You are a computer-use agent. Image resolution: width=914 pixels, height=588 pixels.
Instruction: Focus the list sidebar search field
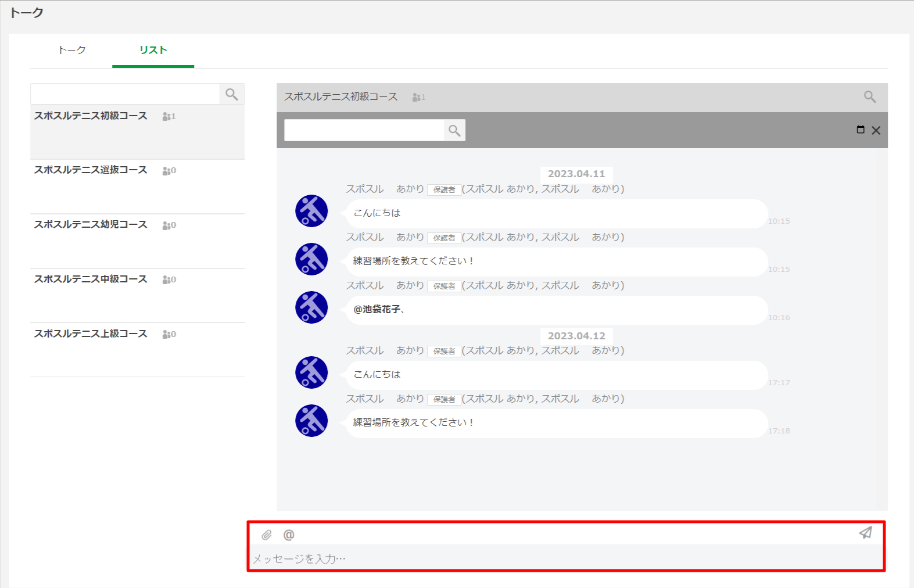[x=125, y=94]
